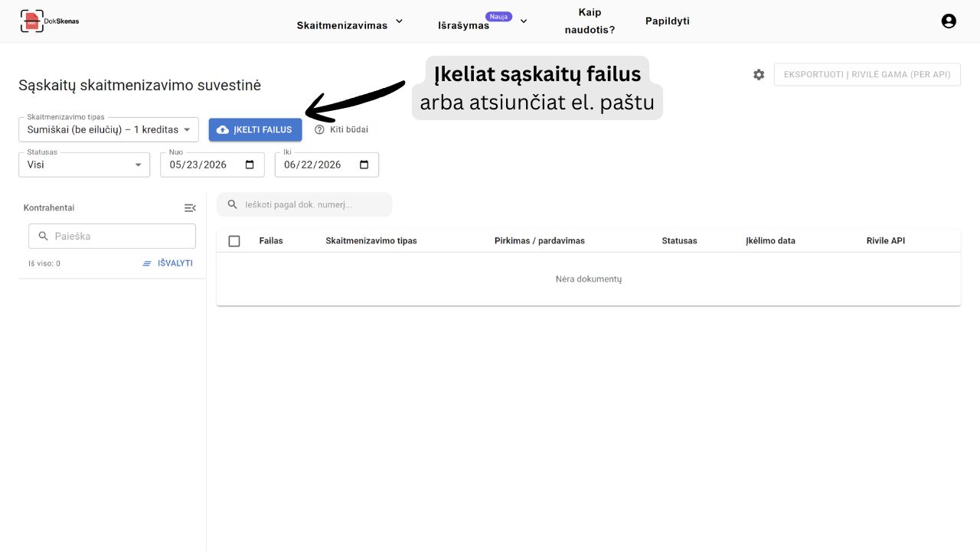Click Eksportuoti į Rivilė Gama button
Viewport: 980px width, 551px height.
pos(867,74)
